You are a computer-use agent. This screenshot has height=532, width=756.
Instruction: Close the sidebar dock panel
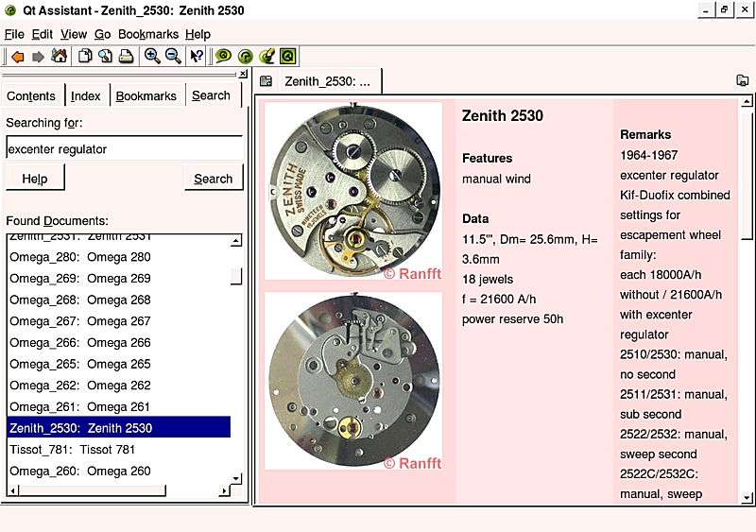click(243, 74)
